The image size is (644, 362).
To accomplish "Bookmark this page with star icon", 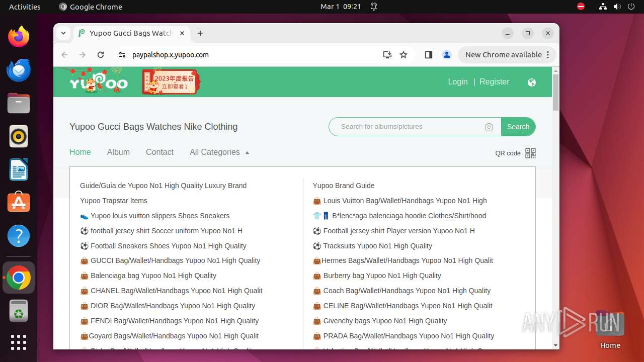I will [404, 55].
